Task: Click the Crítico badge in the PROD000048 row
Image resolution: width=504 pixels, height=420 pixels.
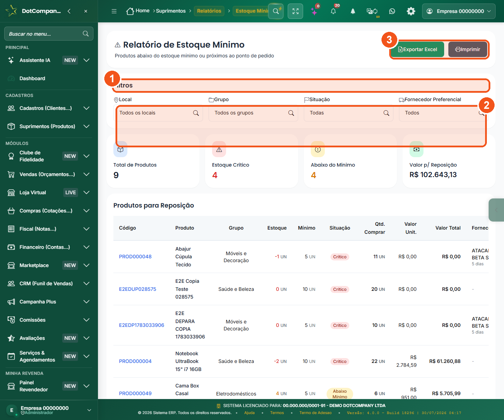Action: tap(340, 257)
